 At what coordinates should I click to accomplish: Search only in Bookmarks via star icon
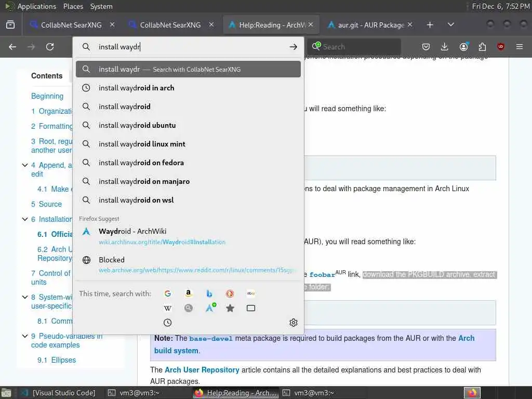[x=230, y=308]
